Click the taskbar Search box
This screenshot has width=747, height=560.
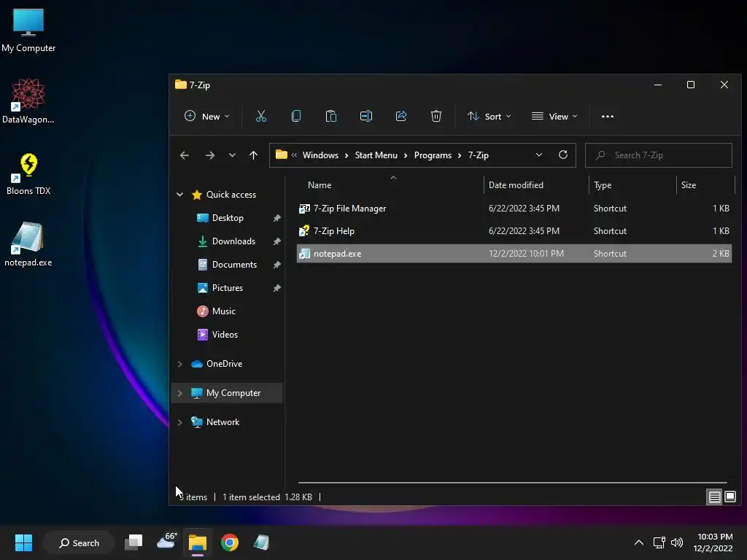79,542
